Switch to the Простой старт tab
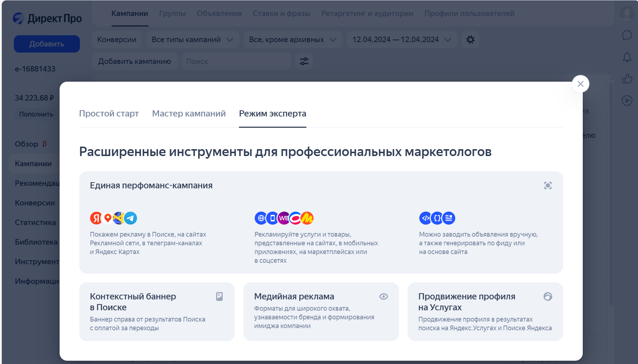Image resolution: width=638 pixels, height=364 pixels. (x=109, y=114)
